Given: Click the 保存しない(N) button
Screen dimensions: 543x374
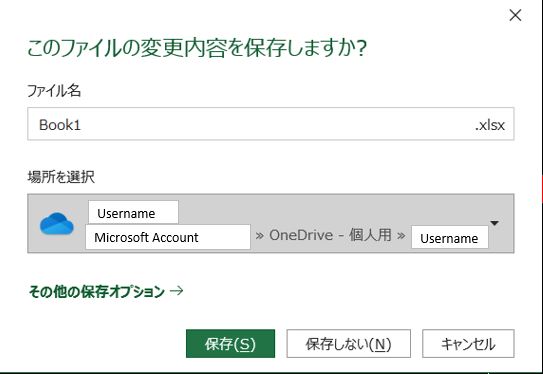Looking at the screenshot, I should point(348,344).
